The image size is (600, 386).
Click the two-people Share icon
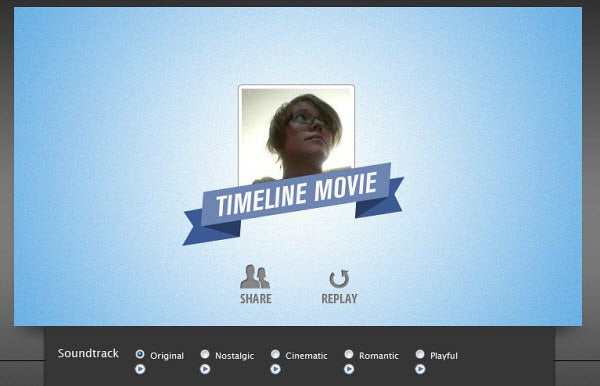[255, 276]
